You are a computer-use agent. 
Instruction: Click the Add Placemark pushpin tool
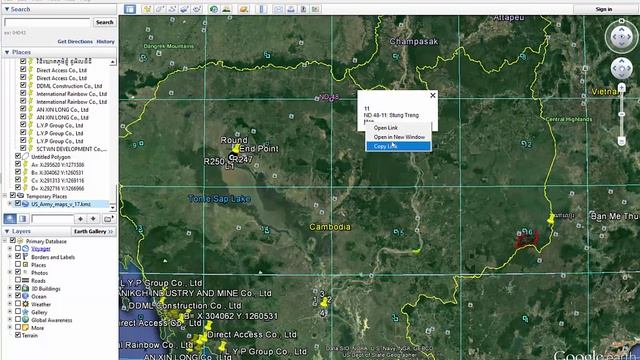coord(147,9)
